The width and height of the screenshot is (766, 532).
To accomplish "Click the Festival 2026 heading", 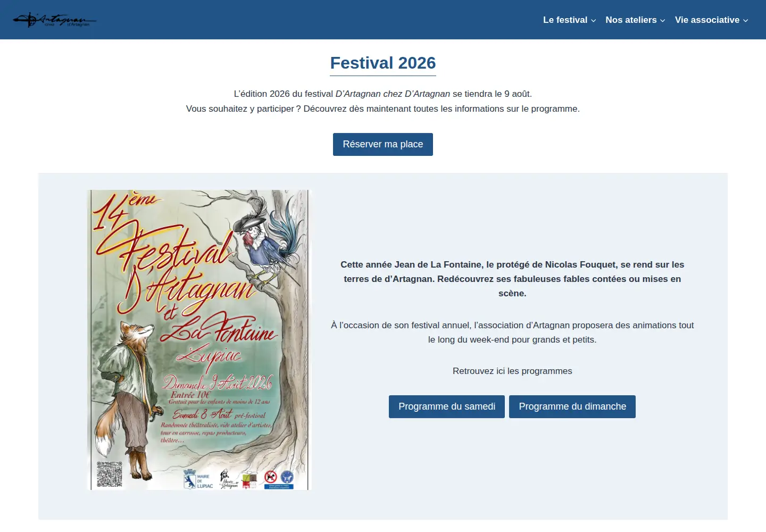I will (383, 63).
